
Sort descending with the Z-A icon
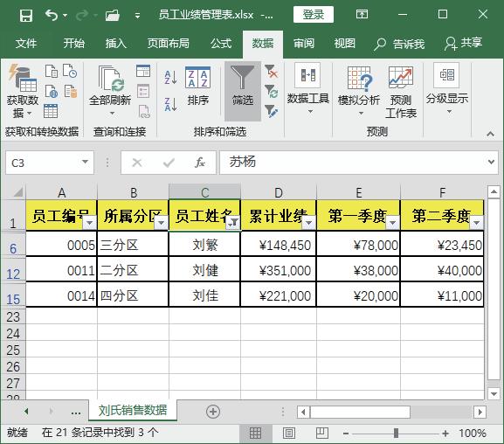pos(170,105)
